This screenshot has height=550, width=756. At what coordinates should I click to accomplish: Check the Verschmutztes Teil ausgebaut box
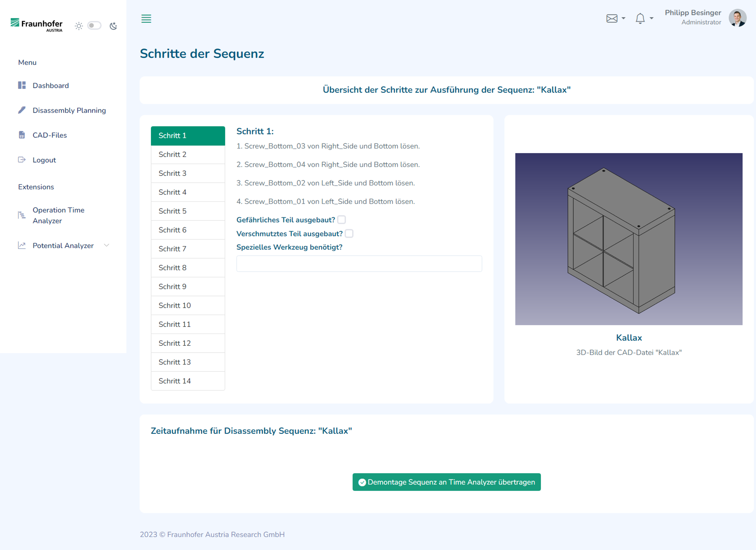(349, 234)
